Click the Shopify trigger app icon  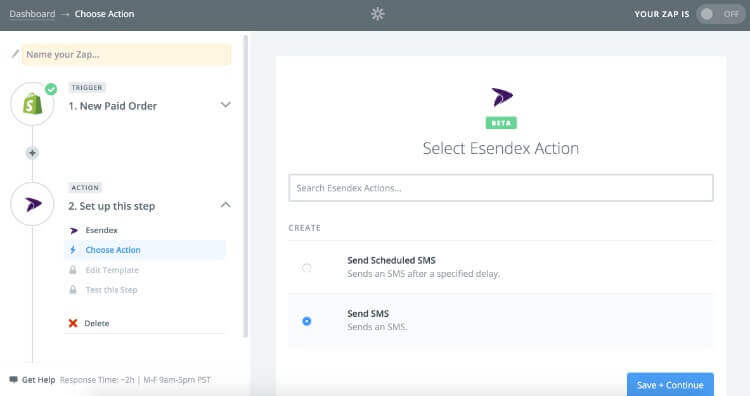coord(33,104)
